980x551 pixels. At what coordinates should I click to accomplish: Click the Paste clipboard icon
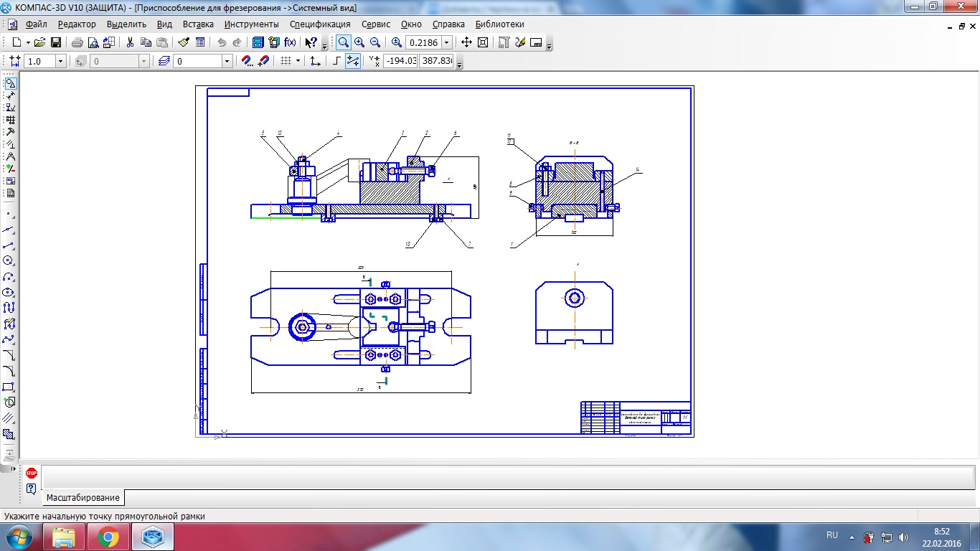[162, 42]
